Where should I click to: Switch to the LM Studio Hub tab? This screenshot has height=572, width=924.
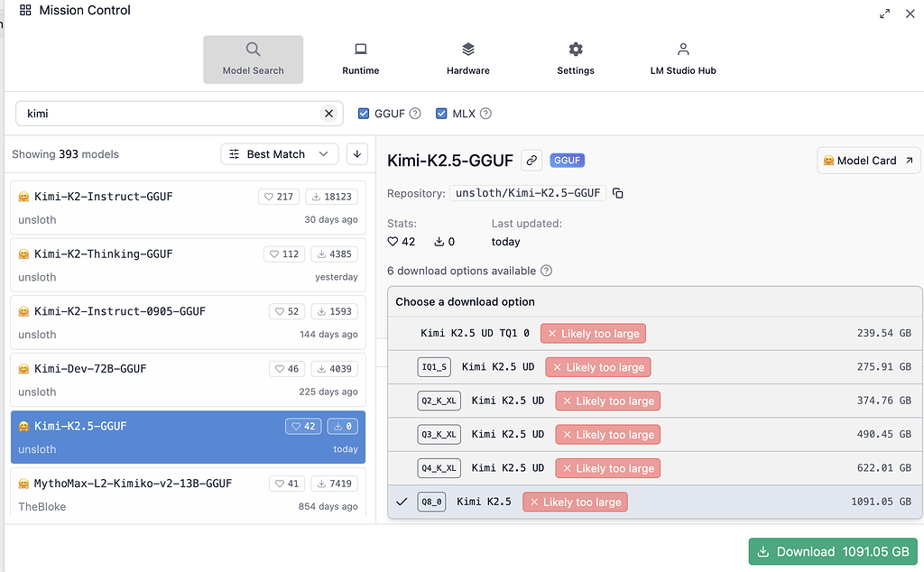pyautogui.click(x=683, y=60)
